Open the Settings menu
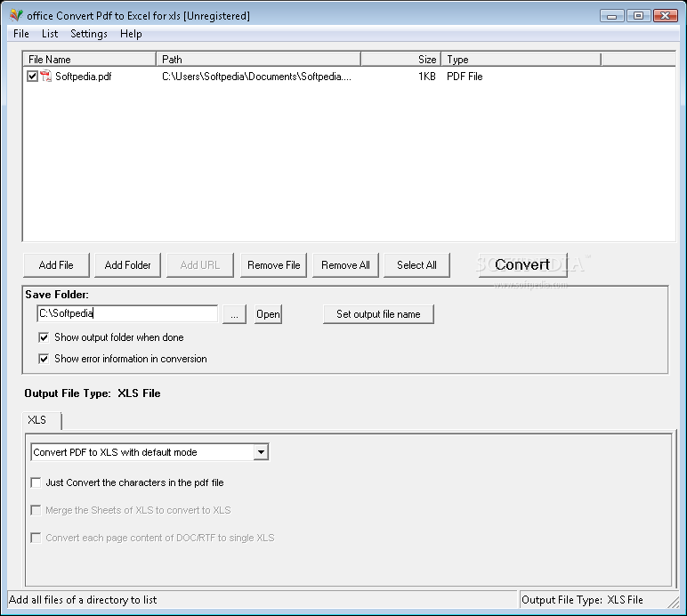The width and height of the screenshot is (687, 616). (89, 34)
